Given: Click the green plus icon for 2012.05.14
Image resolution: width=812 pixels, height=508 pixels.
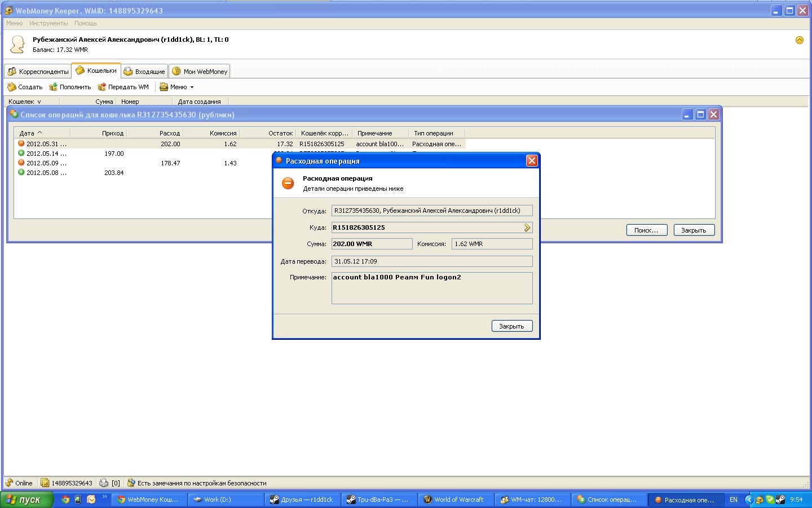Looking at the screenshot, I should (x=21, y=153).
